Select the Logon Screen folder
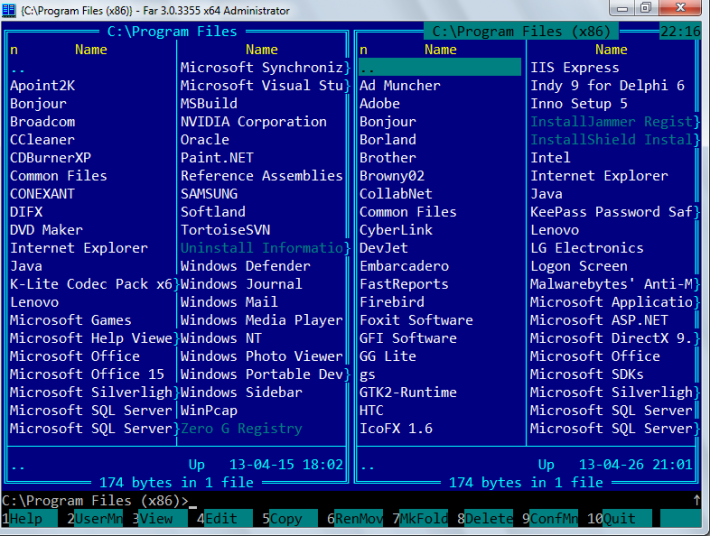 [x=579, y=266]
